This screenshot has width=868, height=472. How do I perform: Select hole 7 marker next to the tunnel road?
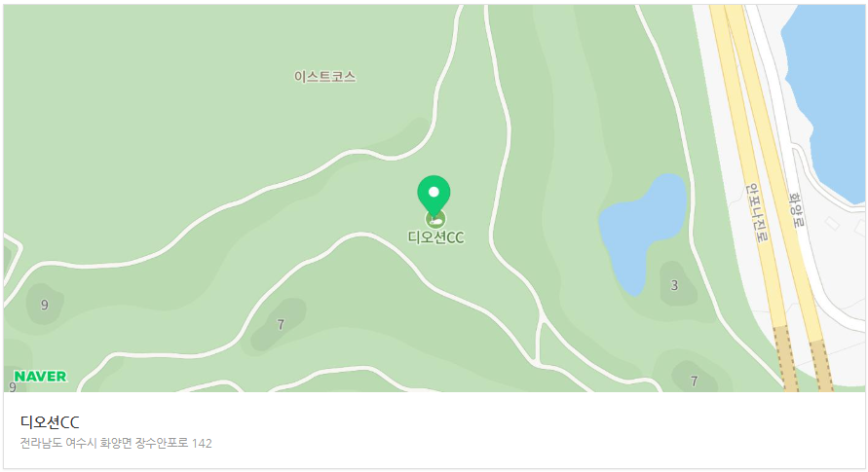(695, 381)
